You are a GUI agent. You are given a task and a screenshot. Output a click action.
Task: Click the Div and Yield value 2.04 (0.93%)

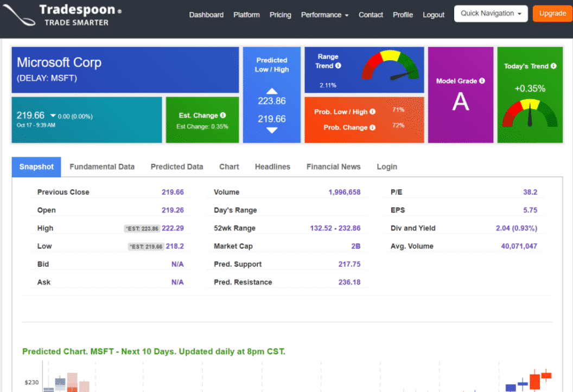tap(517, 228)
